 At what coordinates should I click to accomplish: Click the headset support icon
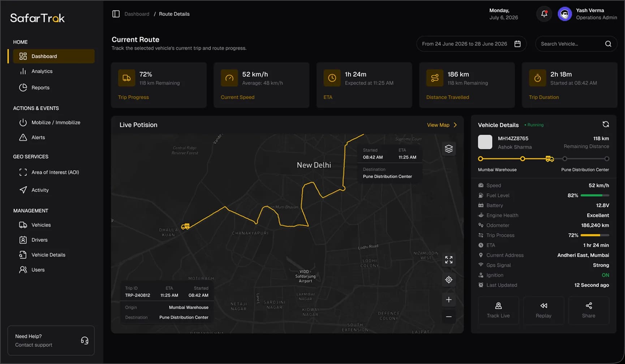[x=85, y=341]
